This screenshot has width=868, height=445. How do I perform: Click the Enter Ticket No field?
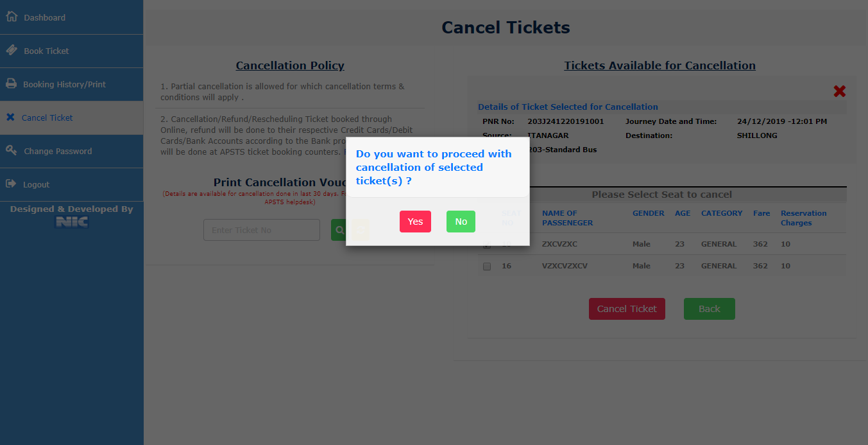261,230
